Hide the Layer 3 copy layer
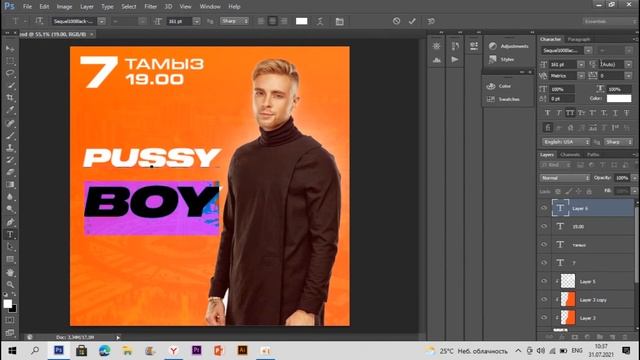Viewport: 640px width, 360px height. [x=544, y=300]
